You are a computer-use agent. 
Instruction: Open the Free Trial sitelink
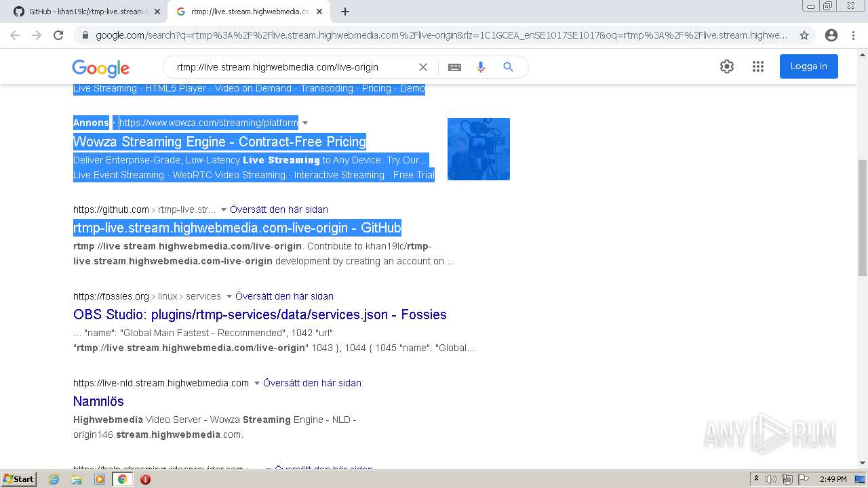(414, 175)
